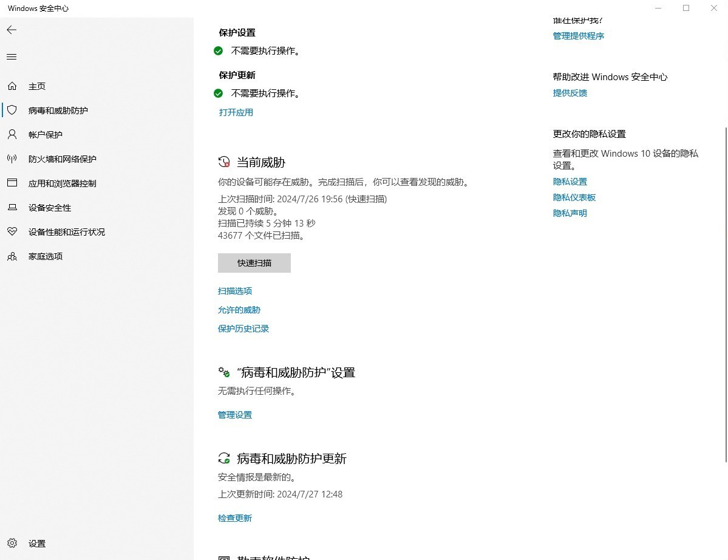The image size is (728, 560).
Task: Click 更改你的隐私设置 heading
Action: pos(589,134)
